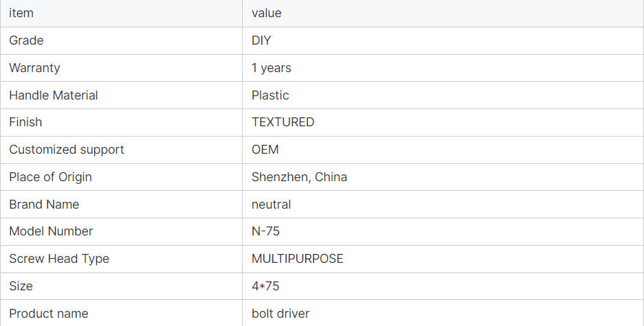Select the OEM value cell
644x326 pixels.
click(x=265, y=150)
